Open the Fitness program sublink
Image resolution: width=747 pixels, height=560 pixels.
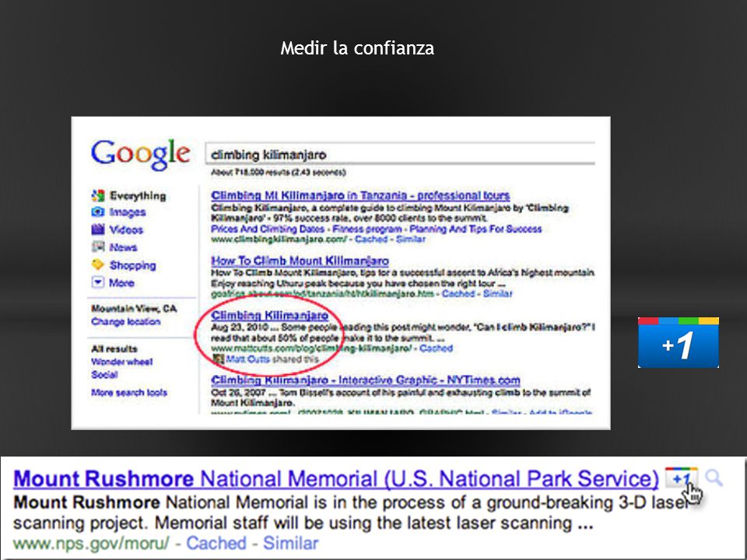366,229
